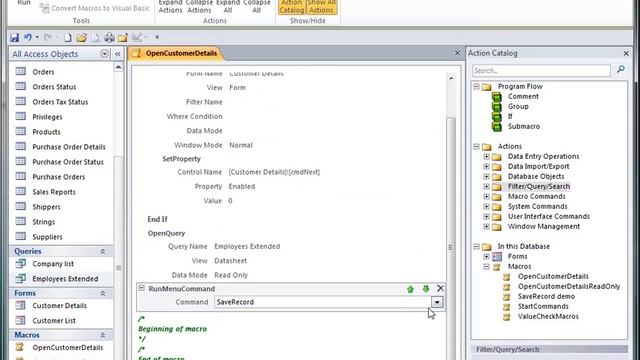Screen dimensions: 640x360
Task: Expand Data Import/Export folder
Action: coord(486,167)
